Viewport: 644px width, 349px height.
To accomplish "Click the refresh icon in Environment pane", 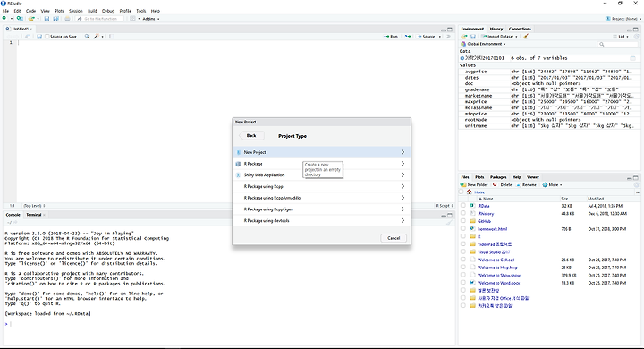I will pyautogui.click(x=636, y=37).
